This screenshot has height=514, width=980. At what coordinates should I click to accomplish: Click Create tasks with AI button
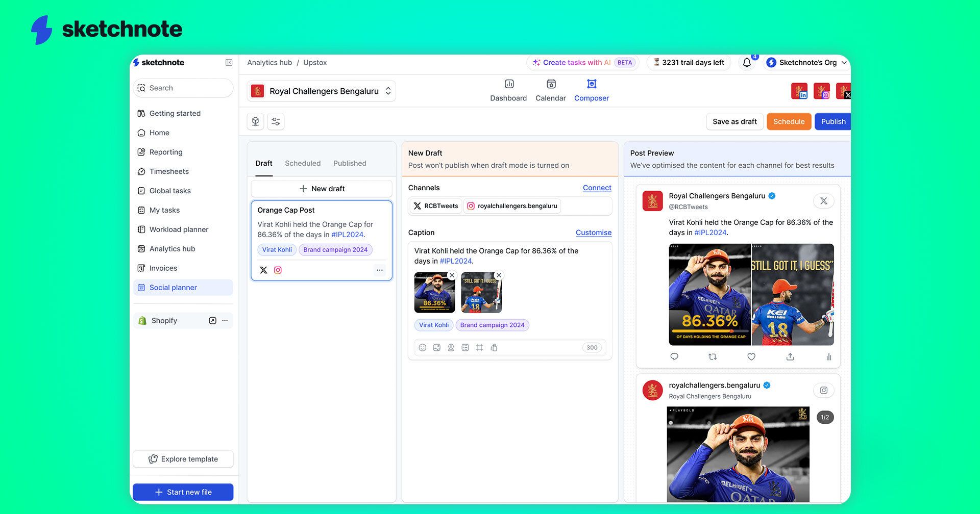coord(582,63)
